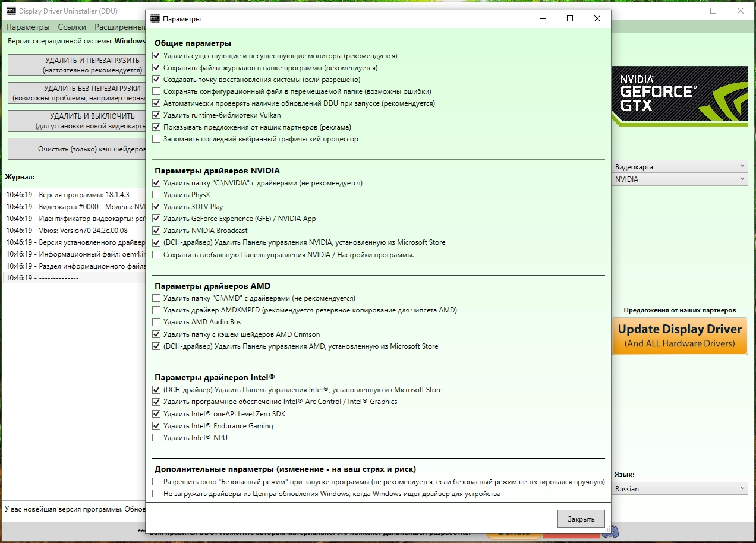Select log row 'Идентификатор видеокарты'
Image resolution: width=756 pixels, height=543 pixels.
coord(74,218)
